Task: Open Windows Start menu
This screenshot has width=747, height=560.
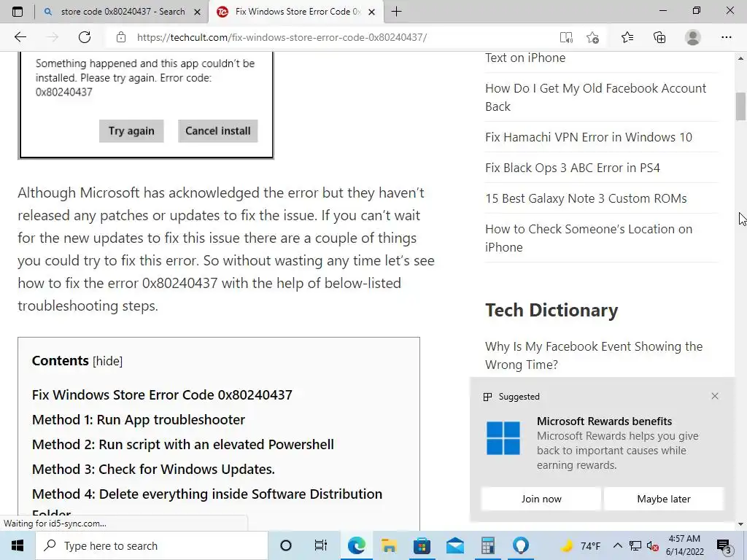Action: click(18, 545)
